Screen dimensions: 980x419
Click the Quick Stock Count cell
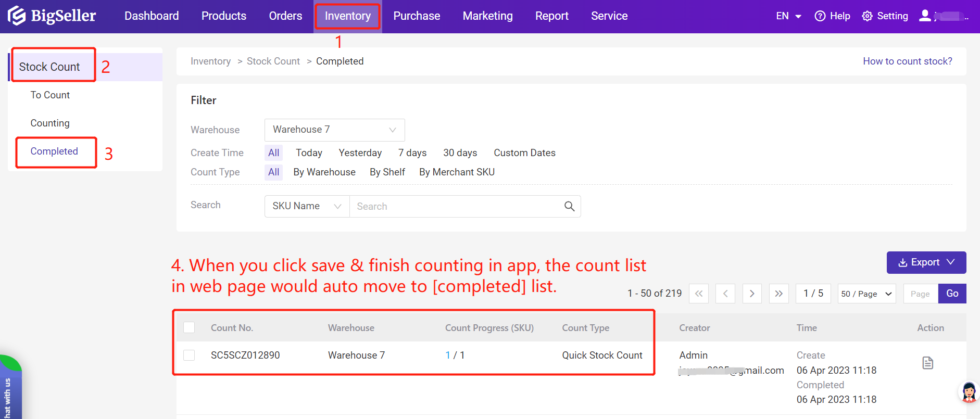tap(602, 355)
